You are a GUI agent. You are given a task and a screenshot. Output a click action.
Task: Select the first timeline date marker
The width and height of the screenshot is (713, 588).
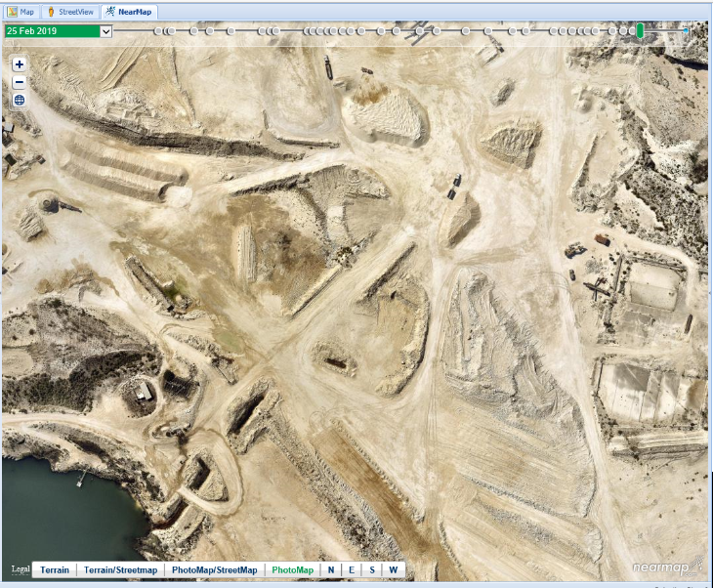click(x=157, y=31)
